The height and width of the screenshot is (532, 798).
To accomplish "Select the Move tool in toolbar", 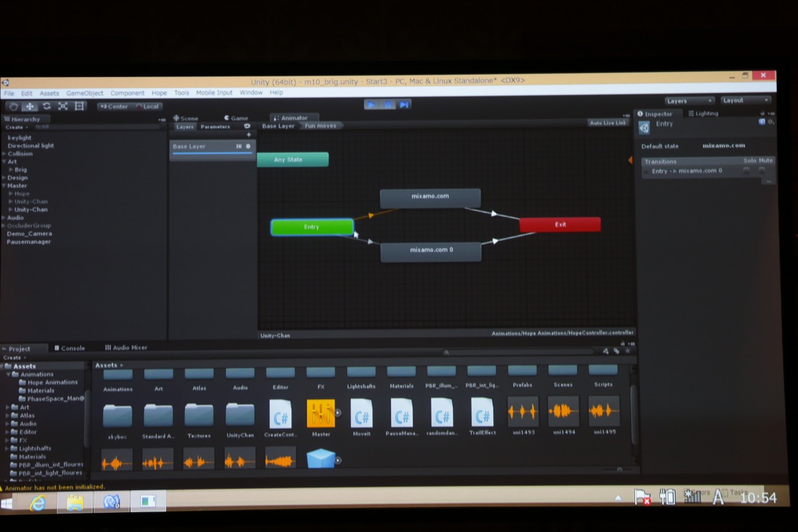I will pos(30,106).
